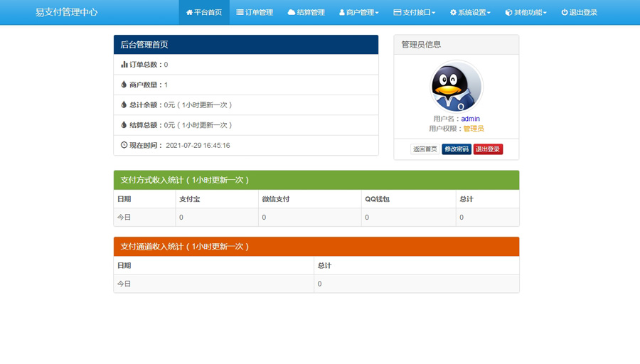
Task: Open the 结算管理 menu item
Action: coord(310,13)
